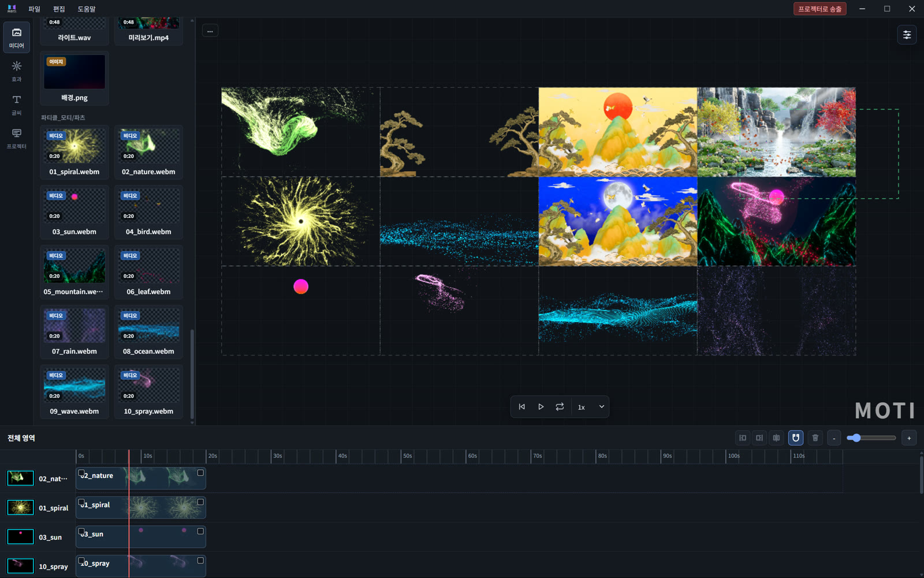Image resolution: width=924 pixels, height=578 pixels.
Task: Click the MOTI app logo in the title bar
Action: [x=12, y=9]
